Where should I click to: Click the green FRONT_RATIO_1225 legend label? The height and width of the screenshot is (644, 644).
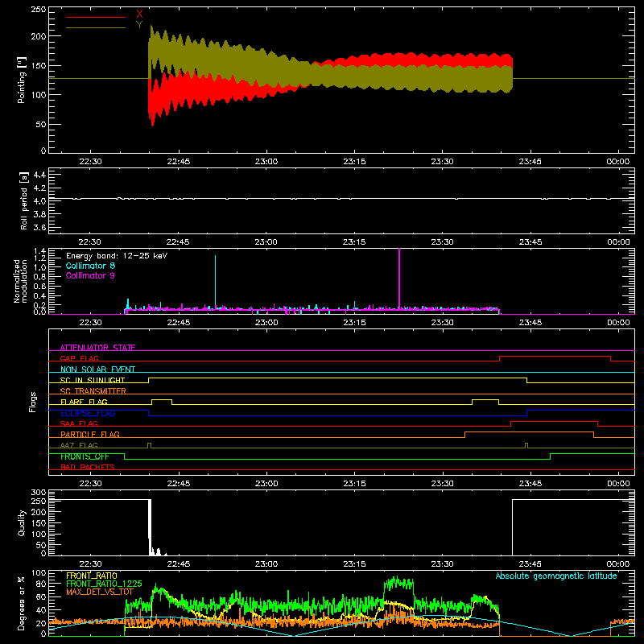click(104, 584)
